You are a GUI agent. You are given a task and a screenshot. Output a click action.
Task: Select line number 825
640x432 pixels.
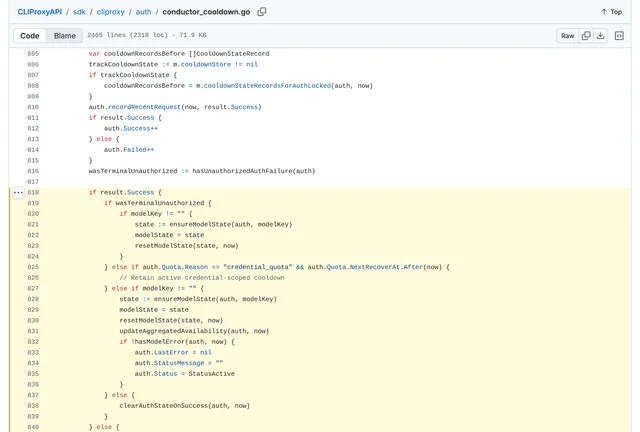coord(33,267)
